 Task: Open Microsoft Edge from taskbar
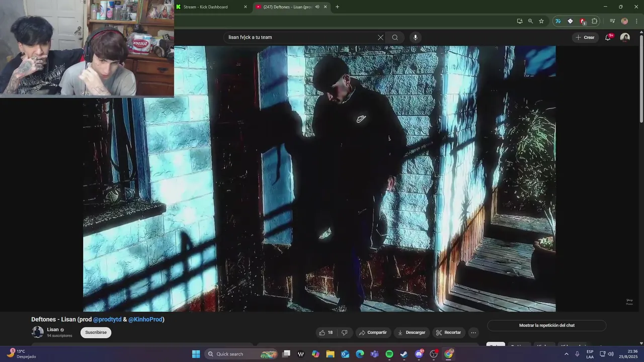360,354
